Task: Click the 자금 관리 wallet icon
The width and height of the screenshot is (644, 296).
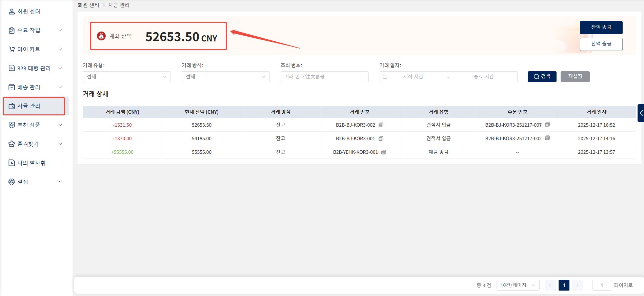Action: click(x=12, y=106)
